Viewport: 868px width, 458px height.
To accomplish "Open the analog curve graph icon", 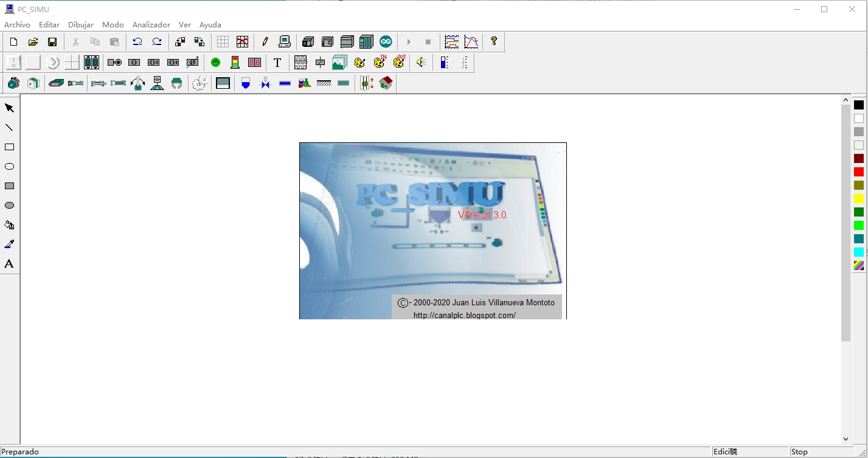I will 471,42.
